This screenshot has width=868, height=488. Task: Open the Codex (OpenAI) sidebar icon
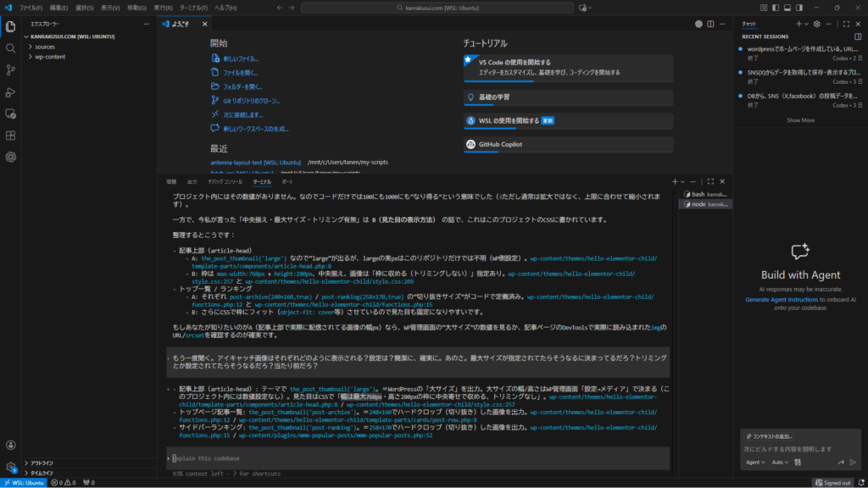click(x=10, y=157)
